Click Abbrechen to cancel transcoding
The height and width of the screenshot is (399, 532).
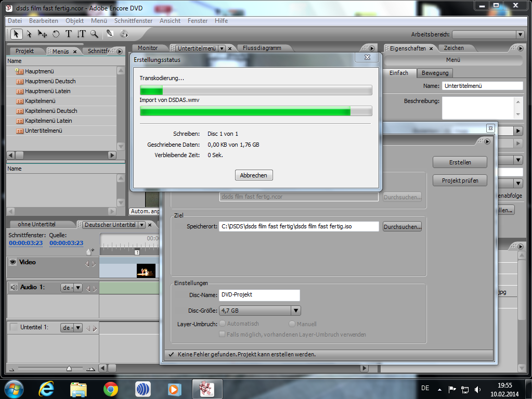(x=254, y=175)
